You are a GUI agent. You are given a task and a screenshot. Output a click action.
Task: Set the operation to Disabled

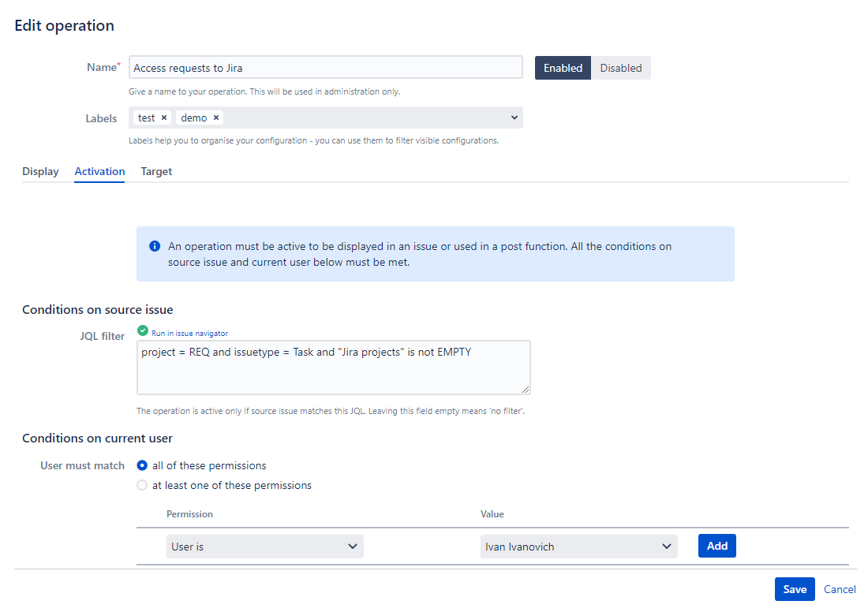[x=621, y=68]
